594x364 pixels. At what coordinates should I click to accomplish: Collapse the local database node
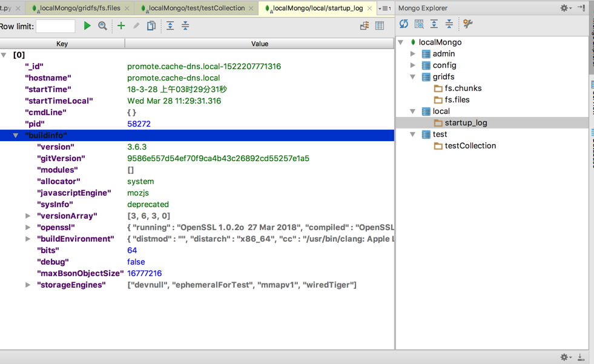point(412,111)
